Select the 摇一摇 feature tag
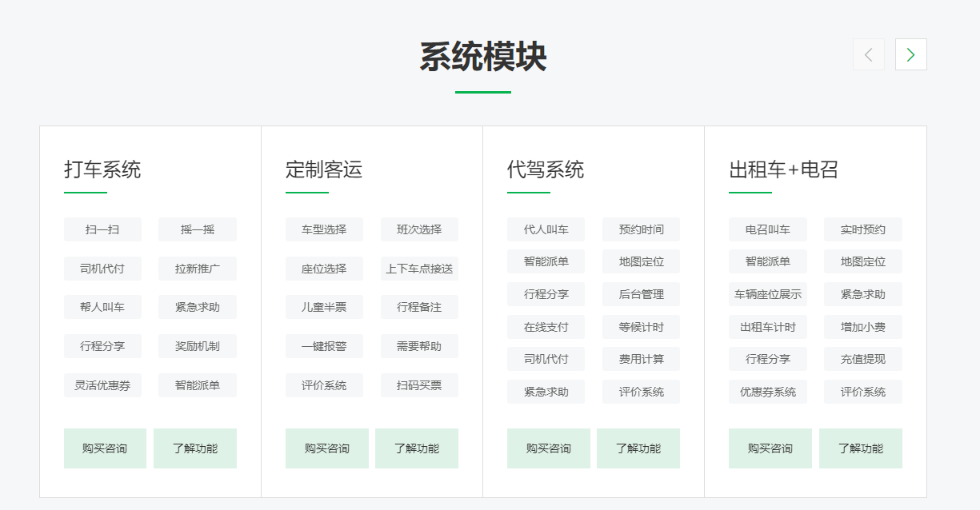The image size is (980, 510). 198,229
